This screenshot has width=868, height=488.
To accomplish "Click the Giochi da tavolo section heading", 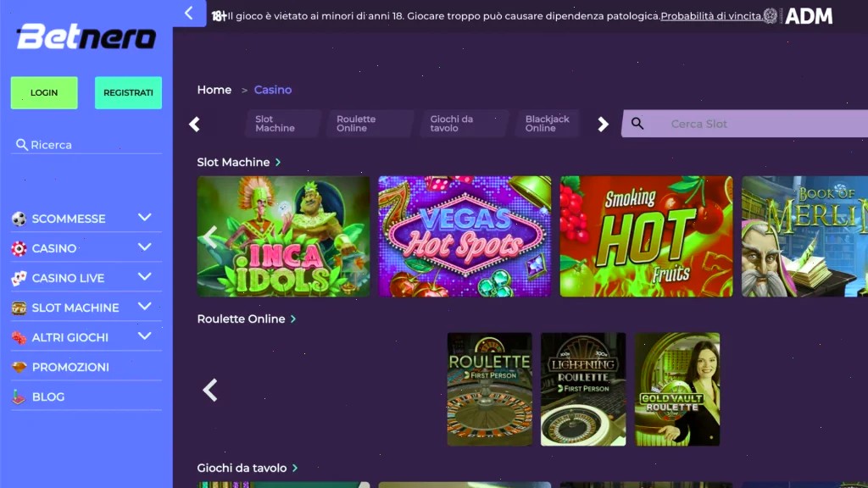I will [x=242, y=468].
